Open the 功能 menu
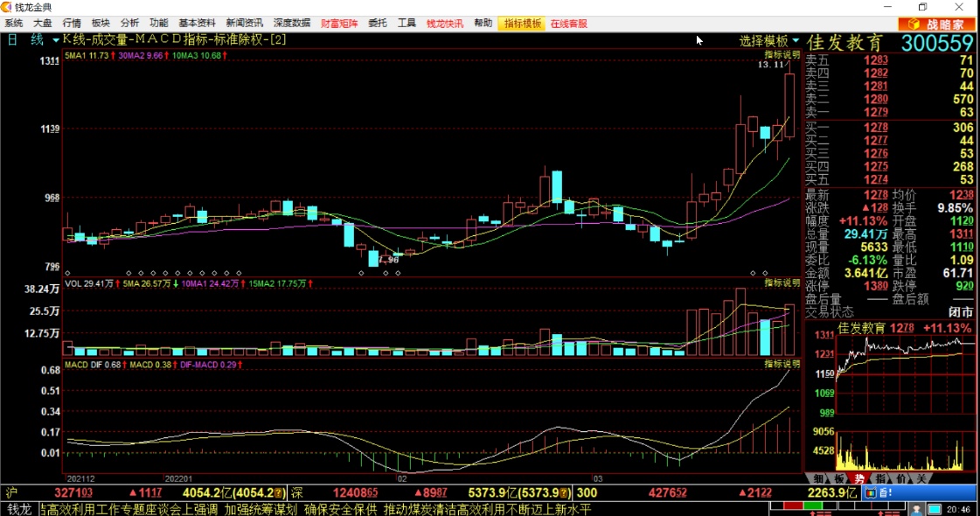Image resolution: width=980 pixels, height=516 pixels. point(159,23)
